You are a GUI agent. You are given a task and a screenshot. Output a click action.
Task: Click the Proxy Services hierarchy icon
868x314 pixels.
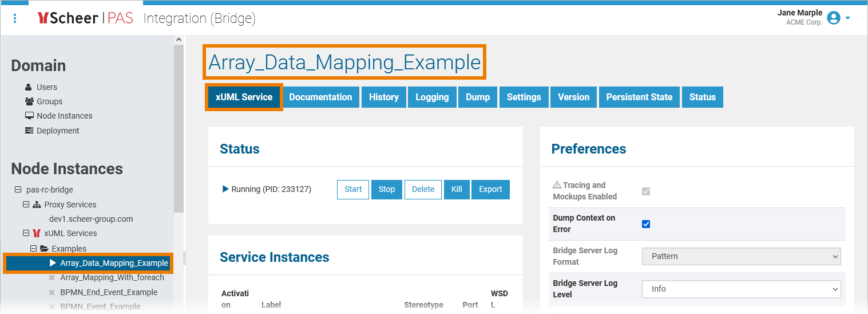37,205
